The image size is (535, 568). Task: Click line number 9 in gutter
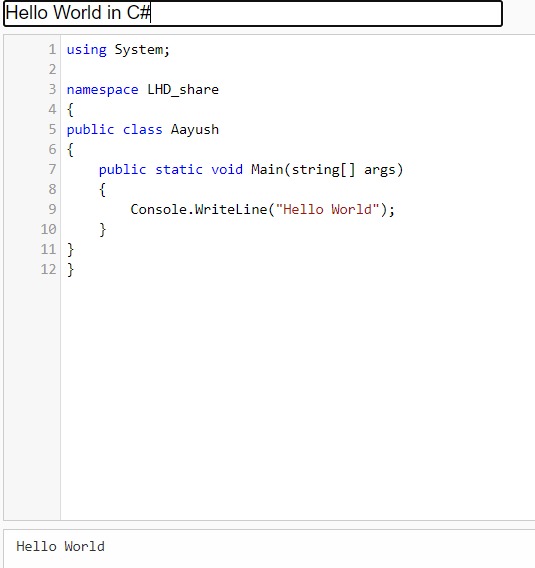point(53,209)
